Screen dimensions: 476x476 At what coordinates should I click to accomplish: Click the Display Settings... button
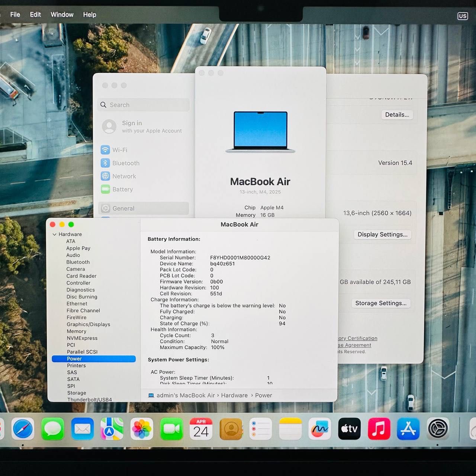[382, 235]
